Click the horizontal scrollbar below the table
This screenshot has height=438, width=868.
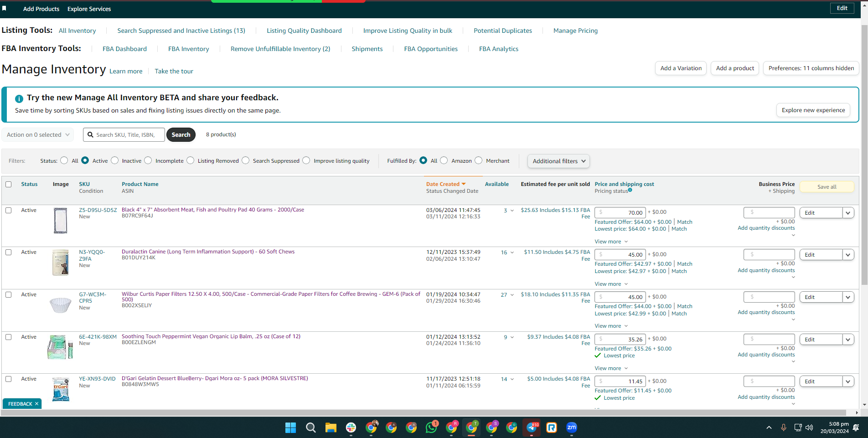click(423, 413)
